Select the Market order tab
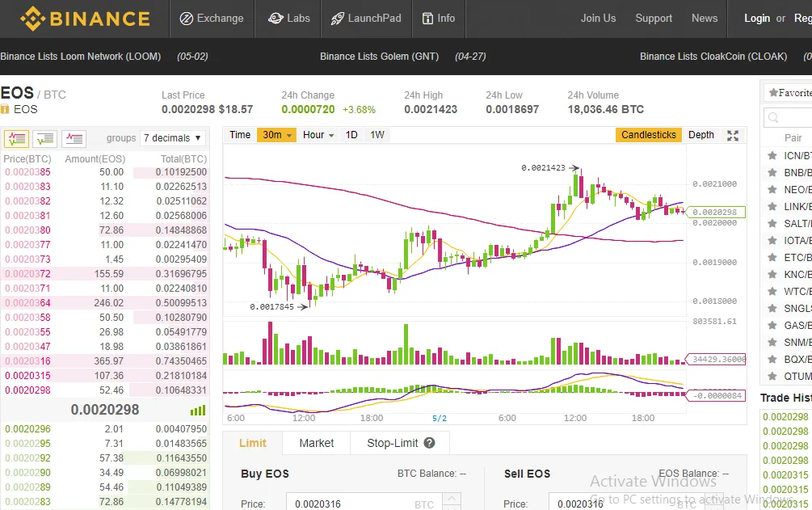This screenshot has height=510, width=812. pyautogui.click(x=317, y=443)
